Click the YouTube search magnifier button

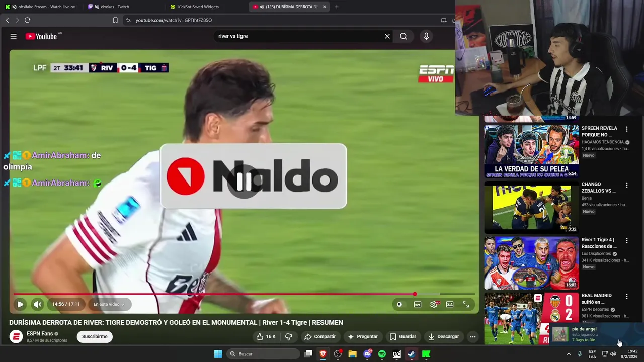click(404, 36)
